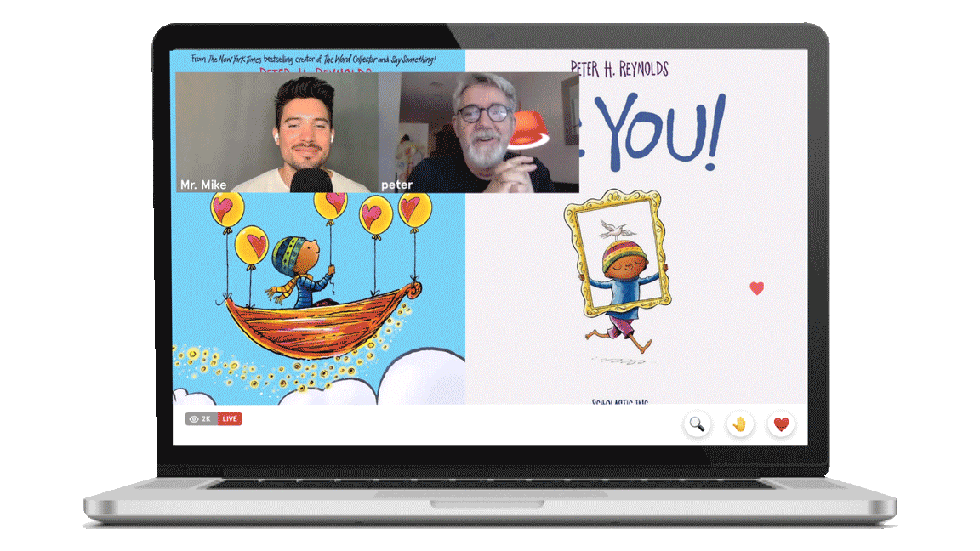Click the 2K viewer count eye indicator
The image size is (980, 551).
point(202,418)
